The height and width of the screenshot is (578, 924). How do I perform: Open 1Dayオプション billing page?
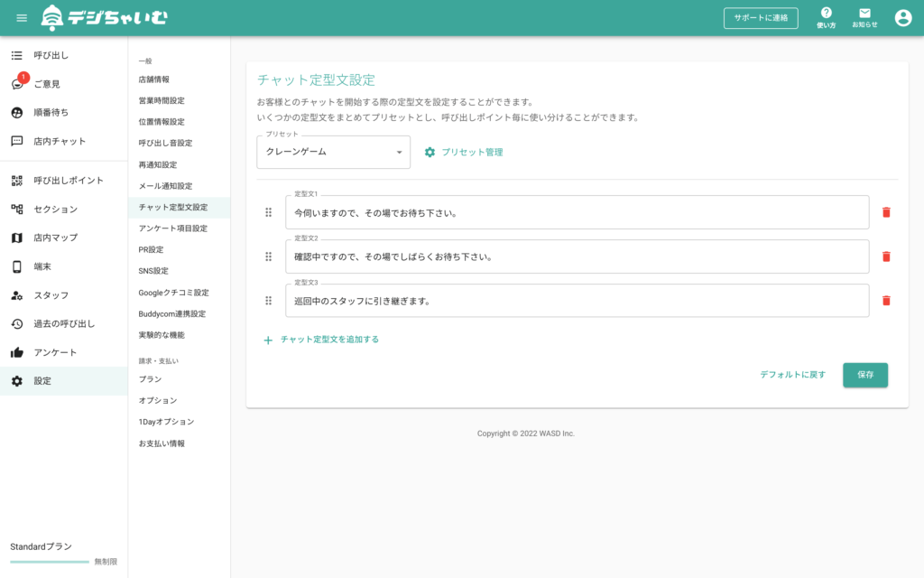point(166,423)
